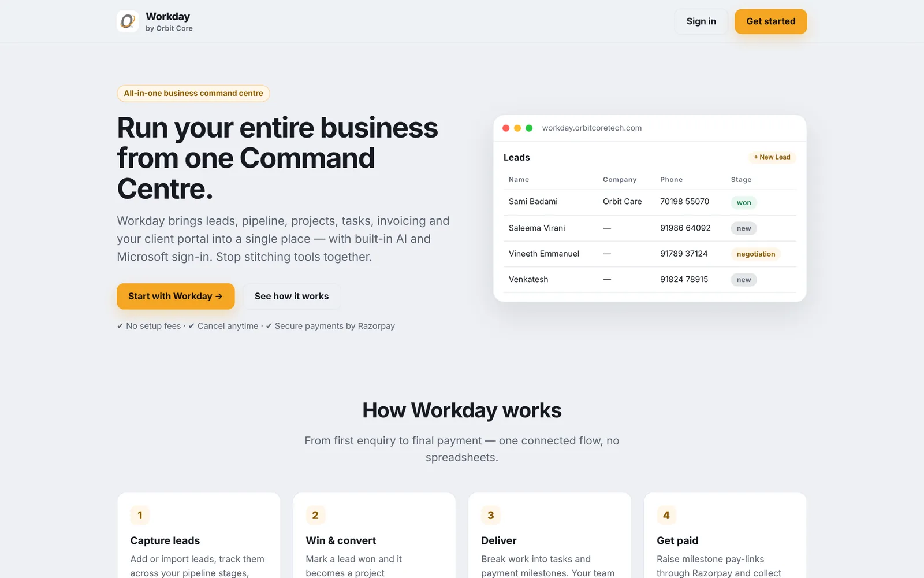The width and height of the screenshot is (924, 578).
Task: Open See how it works
Action: [292, 296]
